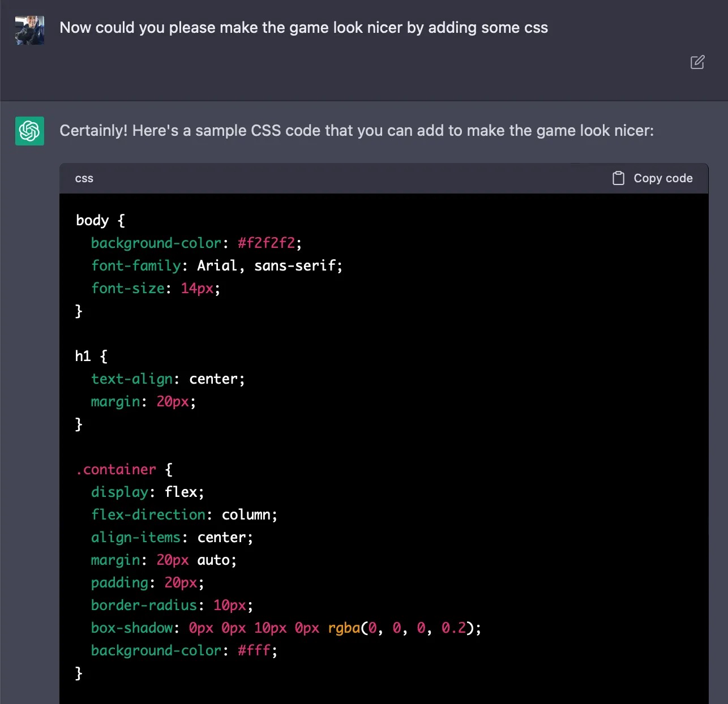Viewport: 728px width, 704px height.
Task: Click the "css" language label
Action: (x=84, y=178)
